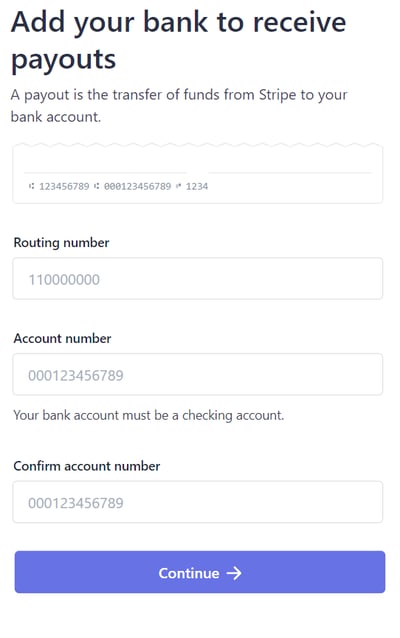Click the arrow icon on Continue button
This screenshot has width=400, height=638.
(234, 573)
